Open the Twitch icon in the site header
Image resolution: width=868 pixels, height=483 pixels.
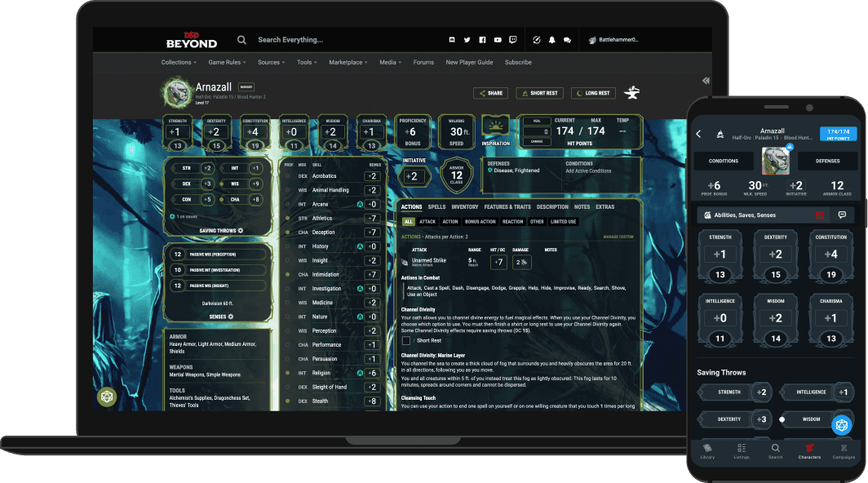click(513, 39)
